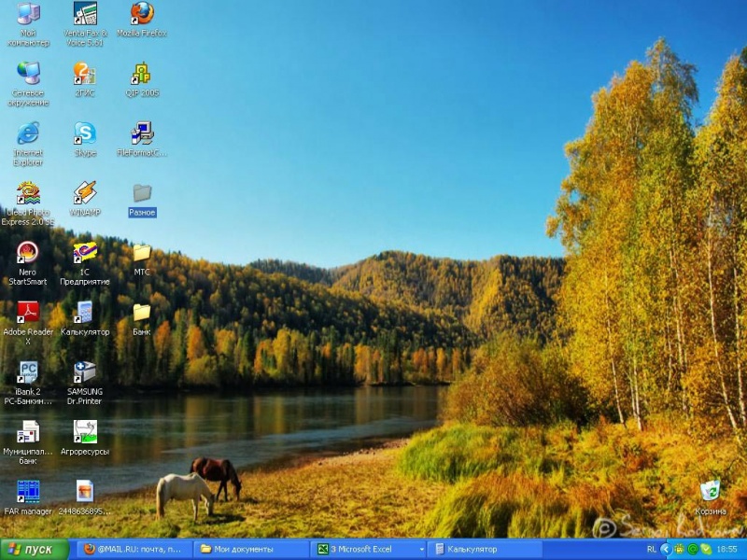The height and width of the screenshot is (560, 747).
Task: Click the Корзина recycle bin icon
Action: [711, 492]
